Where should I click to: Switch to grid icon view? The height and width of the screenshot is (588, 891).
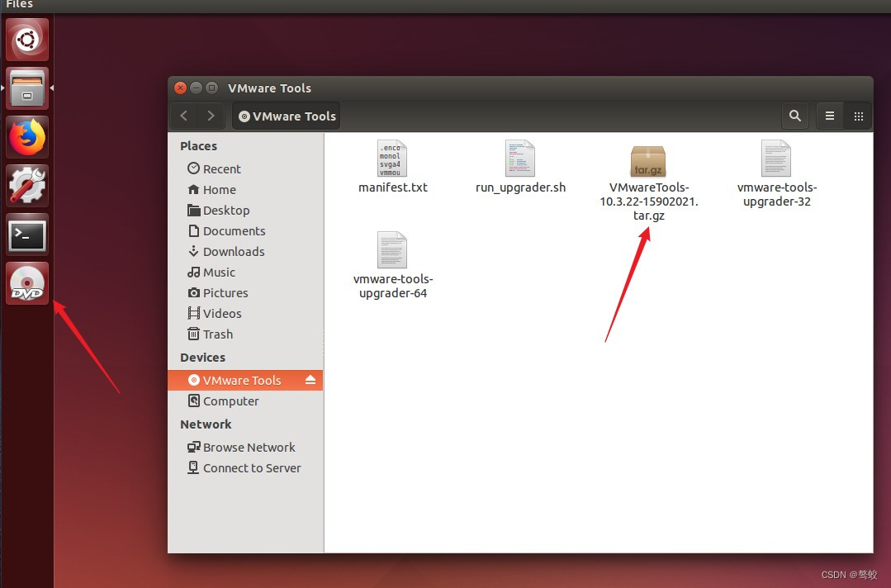[859, 116]
